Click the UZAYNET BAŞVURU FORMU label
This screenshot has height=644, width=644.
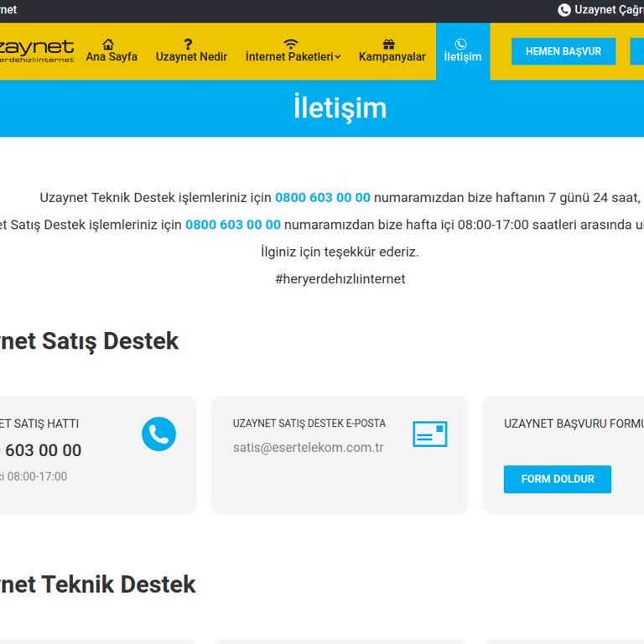(x=574, y=423)
